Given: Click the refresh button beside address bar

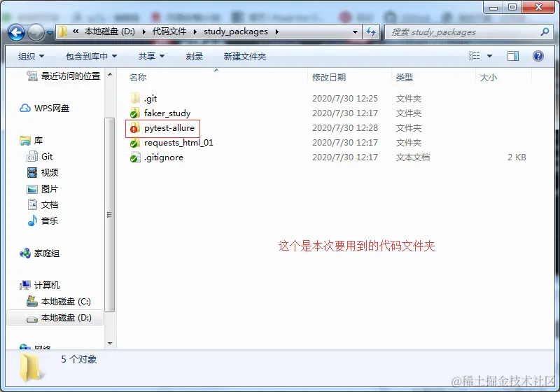Looking at the screenshot, I should coord(371,32).
